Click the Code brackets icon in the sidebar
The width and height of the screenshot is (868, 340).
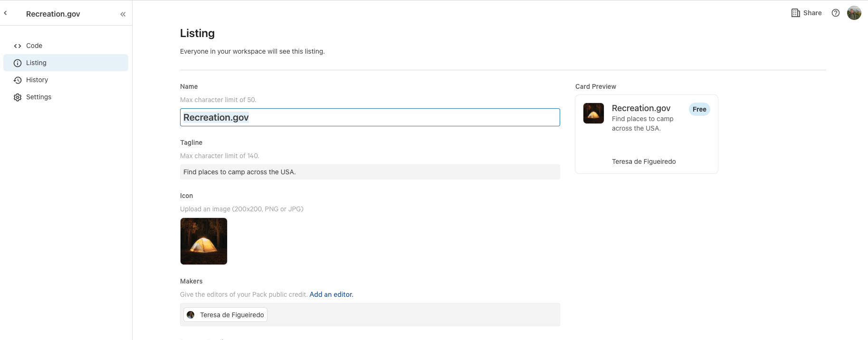(18, 46)
